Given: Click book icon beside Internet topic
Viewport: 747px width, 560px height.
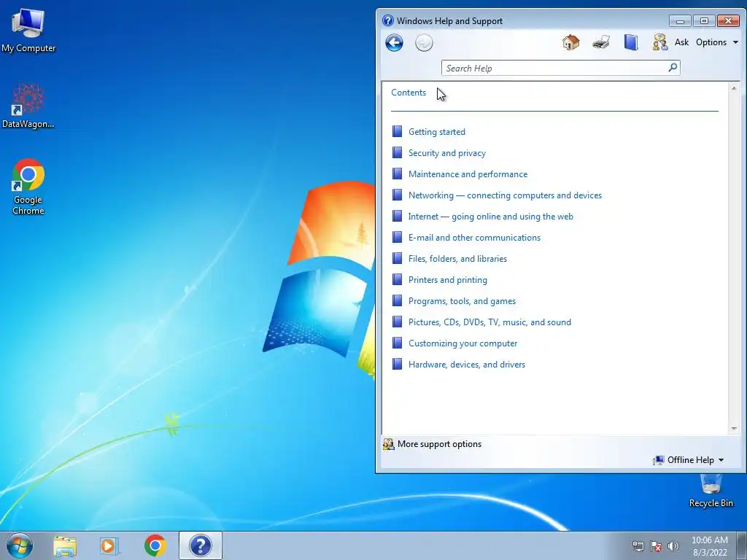Looking at the screenshot, I should point(397,216).
